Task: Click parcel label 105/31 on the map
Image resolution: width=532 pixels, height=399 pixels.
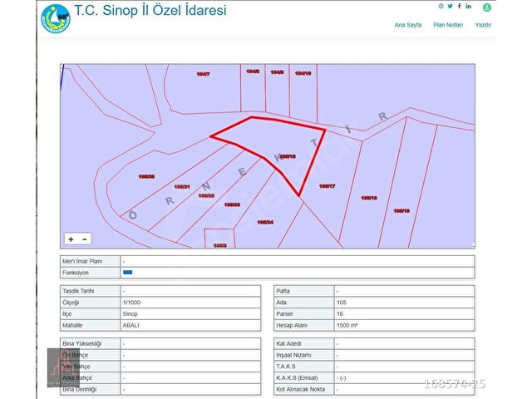Action: (182, 186)
